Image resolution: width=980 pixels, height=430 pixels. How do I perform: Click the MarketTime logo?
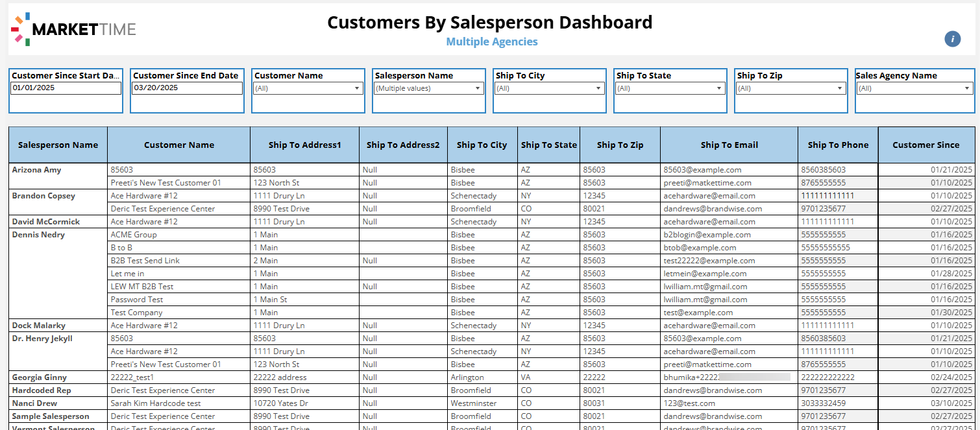[73, 29]
